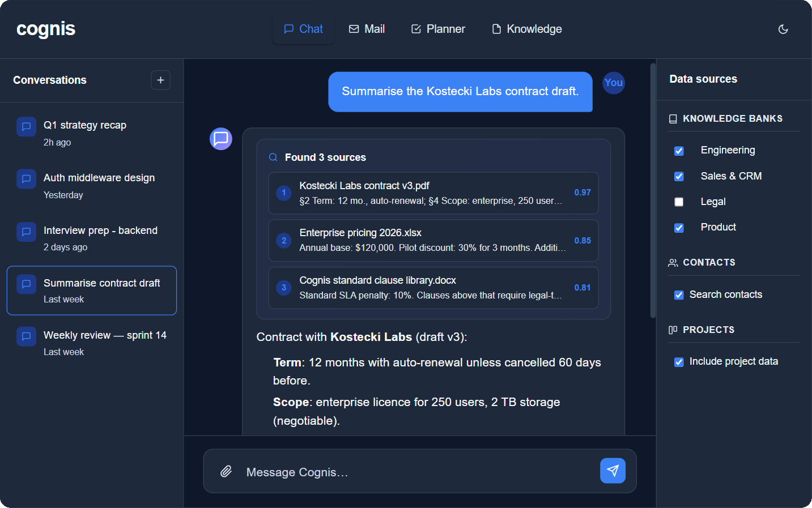Viewport: 812px width, 508px height.
Task: Click the Projects board icon
Action: (x=673, y=330)
